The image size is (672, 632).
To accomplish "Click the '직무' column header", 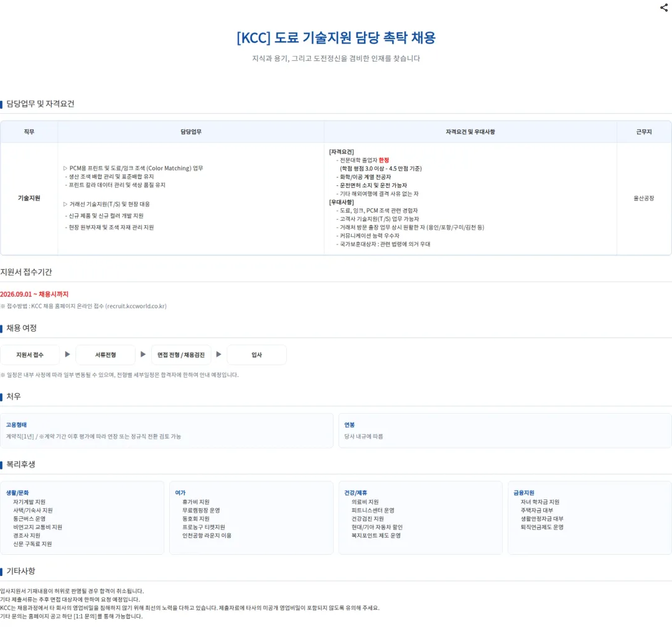I will [x=29, y=131].
